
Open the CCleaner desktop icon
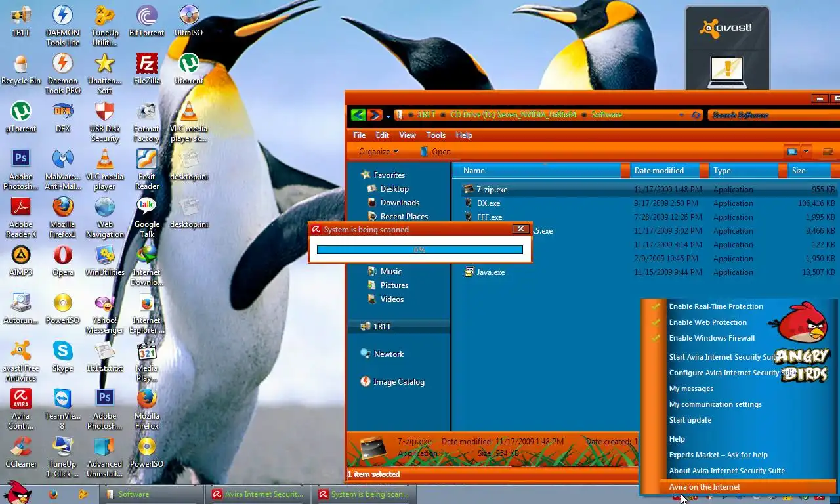pyautogui.click(x=21, y=452)
